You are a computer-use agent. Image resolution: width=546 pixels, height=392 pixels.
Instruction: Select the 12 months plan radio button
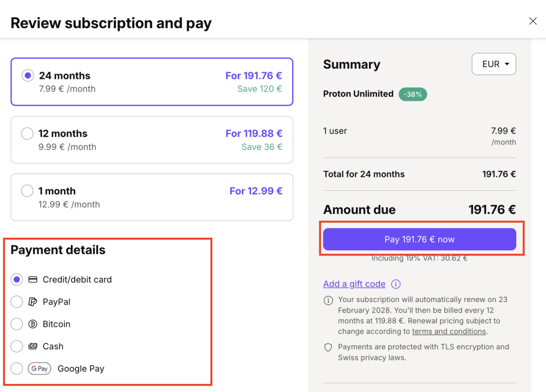27,133
